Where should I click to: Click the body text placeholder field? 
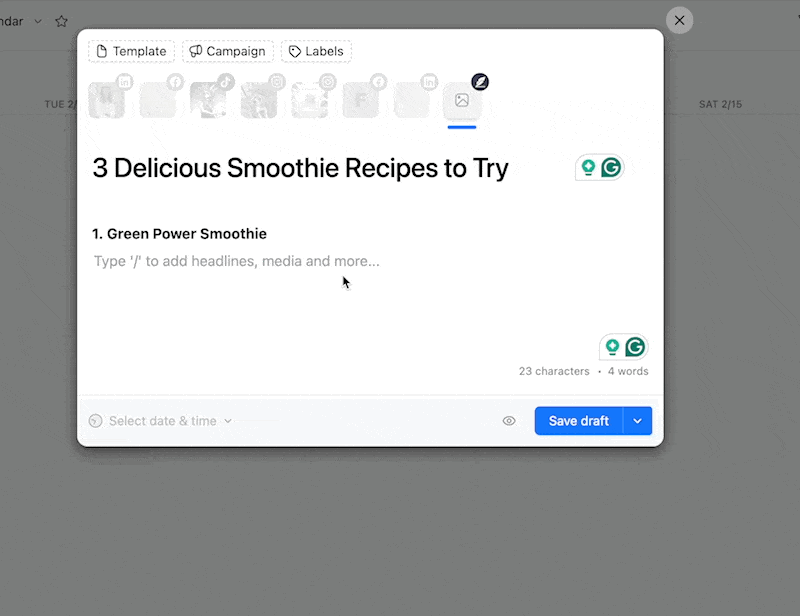coord(237,261)
